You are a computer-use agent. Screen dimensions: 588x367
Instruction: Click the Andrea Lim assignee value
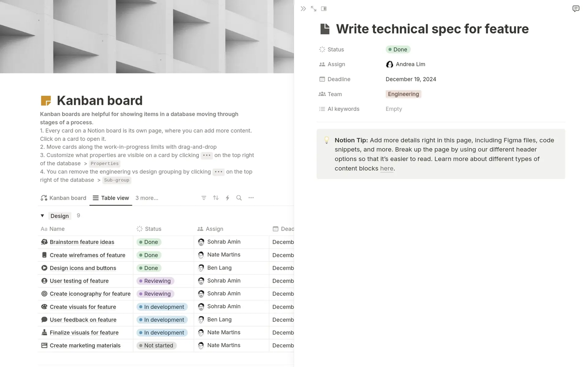[405, 64]
